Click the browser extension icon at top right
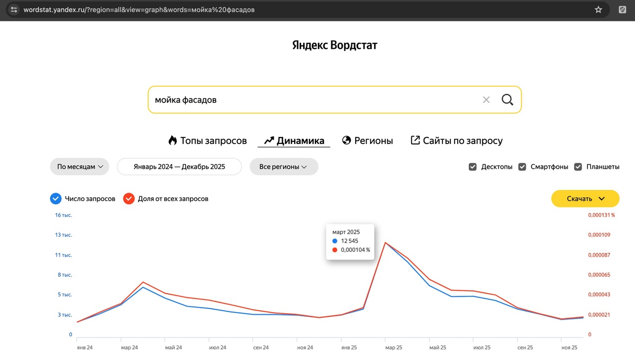 [623, 10]
